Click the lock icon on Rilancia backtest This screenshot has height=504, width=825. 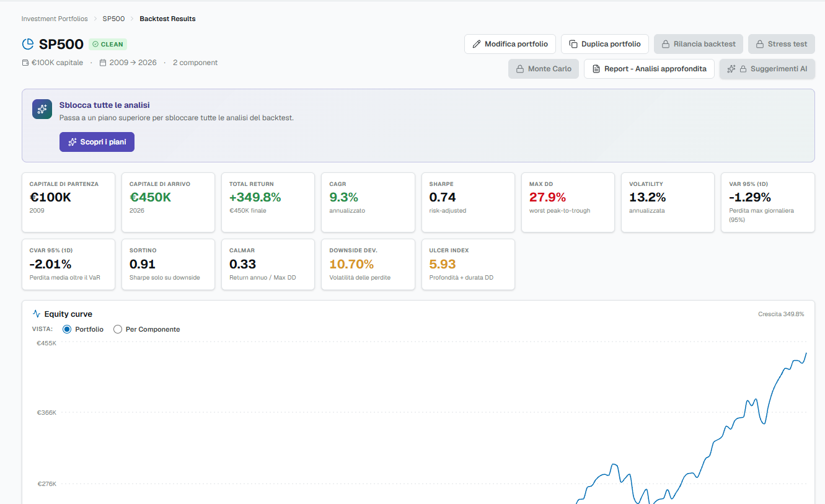[x=666, y=44]
